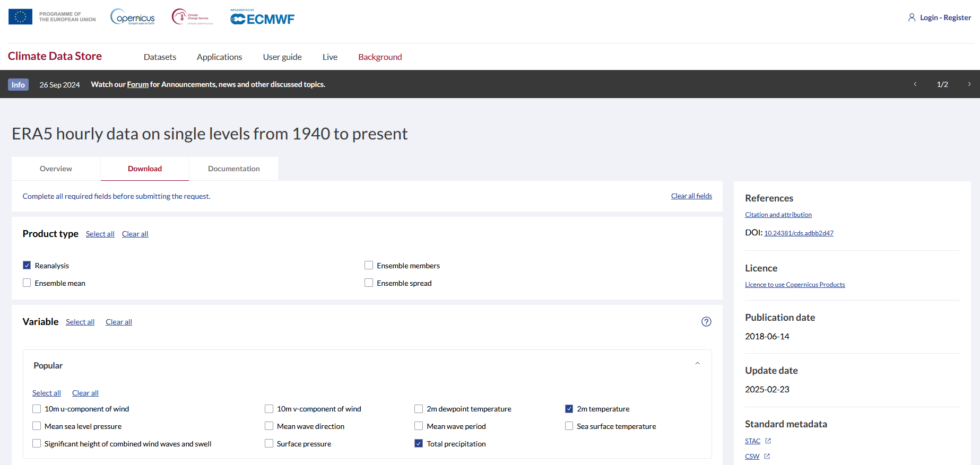The height and width of the screenshot is (465, 980).
Task: Click the ECMWF logo
Action: [x=262, y=18]
